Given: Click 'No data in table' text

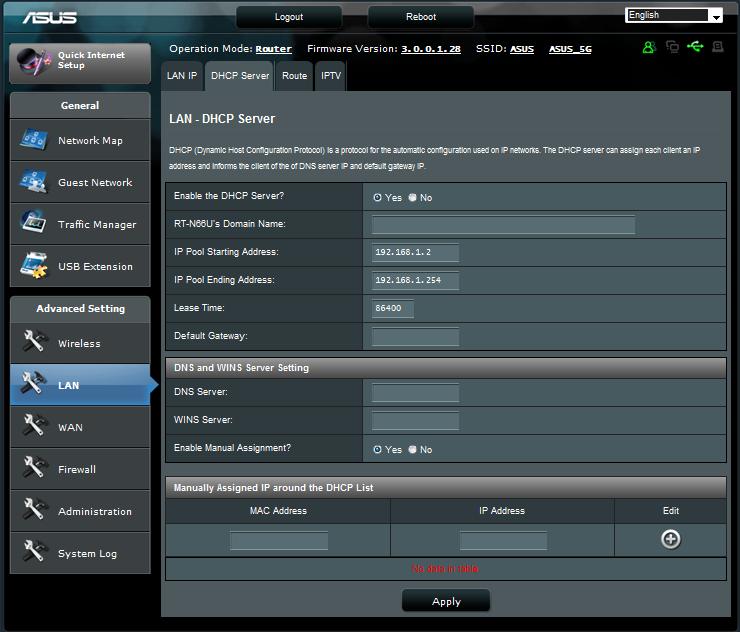Looking at the screenshot, I should (x=445, y=569).
